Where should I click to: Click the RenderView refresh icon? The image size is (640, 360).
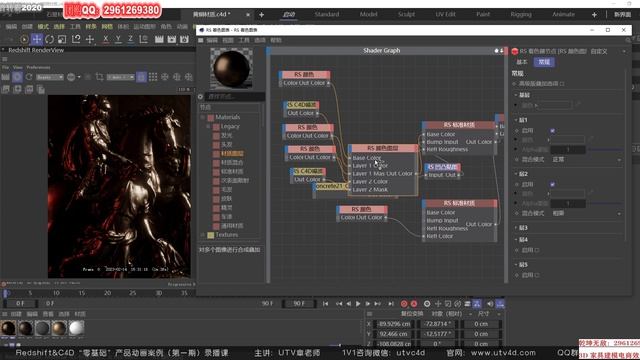click(x=29, y=77)
